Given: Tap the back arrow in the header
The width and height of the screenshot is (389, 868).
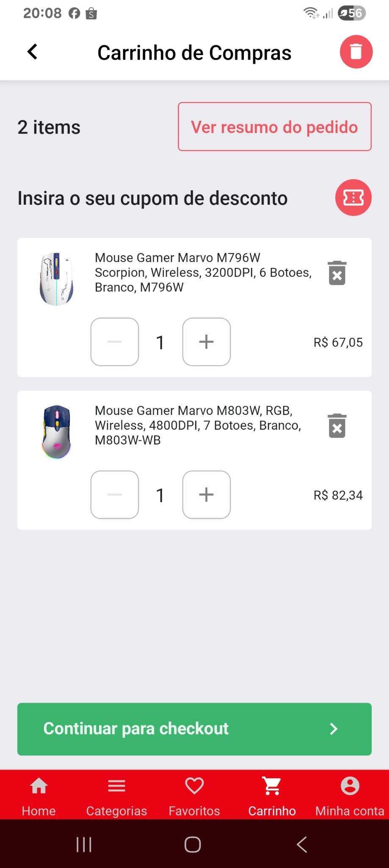Looking at the screenshot, I should [x=32, y=52].
